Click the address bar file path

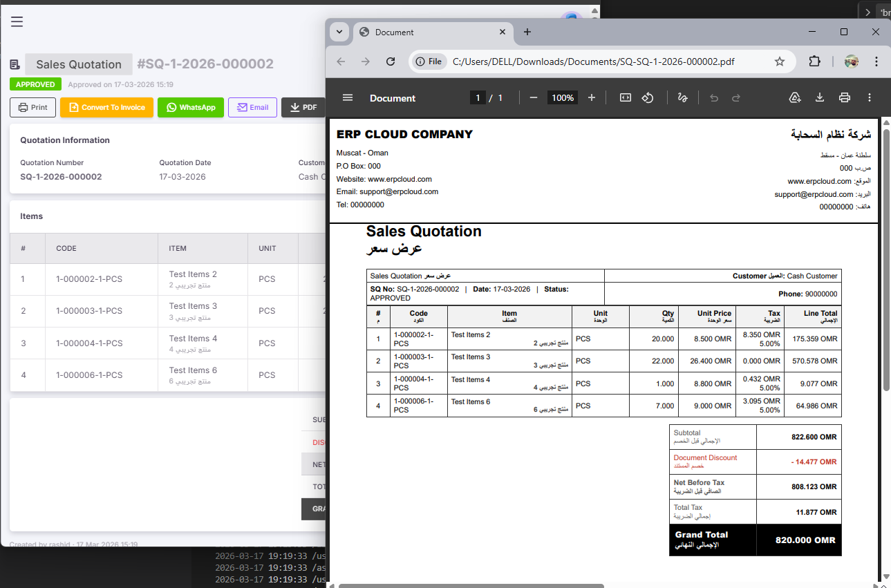(593, 61)
